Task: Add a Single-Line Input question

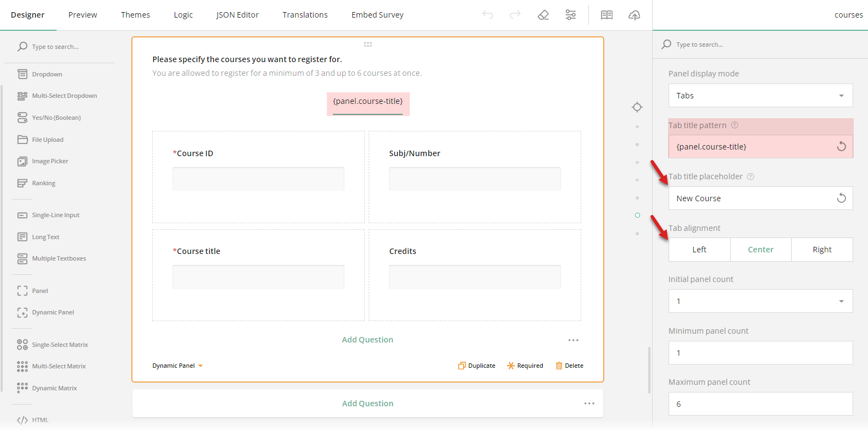Action: tap(48, 215)
